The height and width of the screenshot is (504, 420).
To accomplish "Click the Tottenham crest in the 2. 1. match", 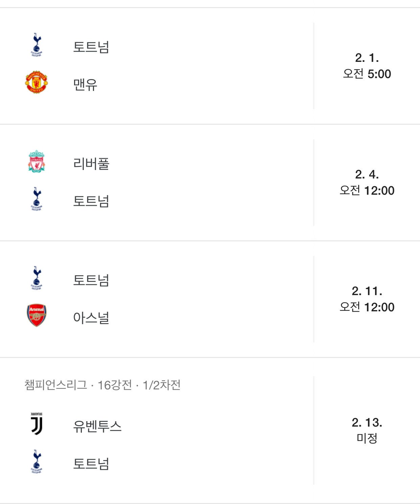I will (x=37, y=45).
